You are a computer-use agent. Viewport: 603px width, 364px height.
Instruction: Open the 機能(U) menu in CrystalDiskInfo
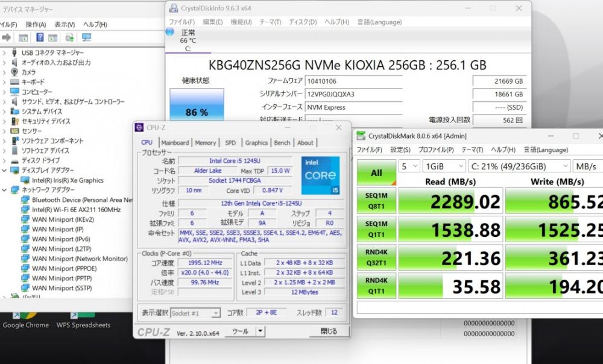(x=241, y=22)
